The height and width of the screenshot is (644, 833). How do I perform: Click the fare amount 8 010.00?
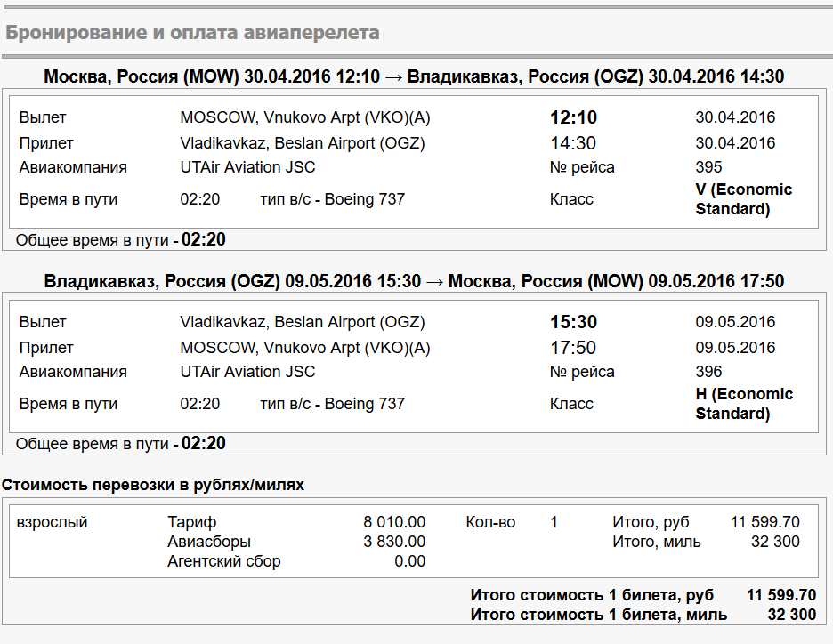tap(394, 522)
